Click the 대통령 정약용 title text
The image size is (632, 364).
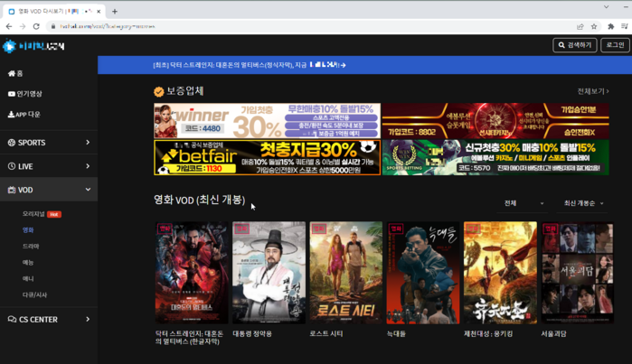(252, 334)
